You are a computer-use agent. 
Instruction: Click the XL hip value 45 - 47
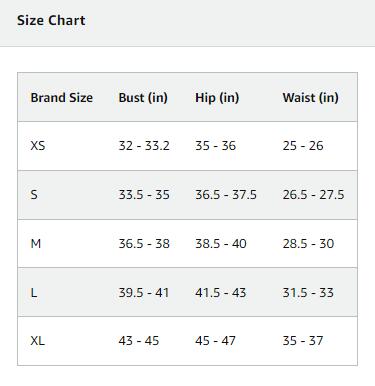click(215, 341)
